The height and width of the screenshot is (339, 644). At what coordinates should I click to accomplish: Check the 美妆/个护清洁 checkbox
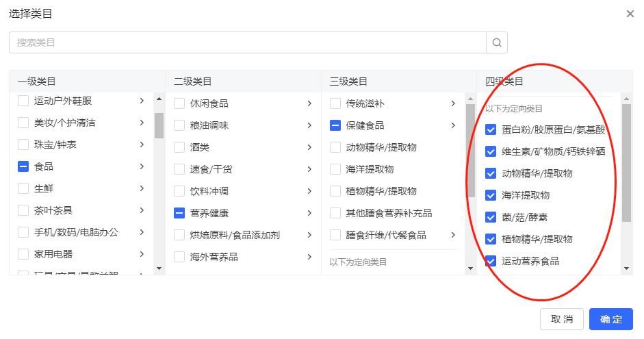(x=23, y=123)
